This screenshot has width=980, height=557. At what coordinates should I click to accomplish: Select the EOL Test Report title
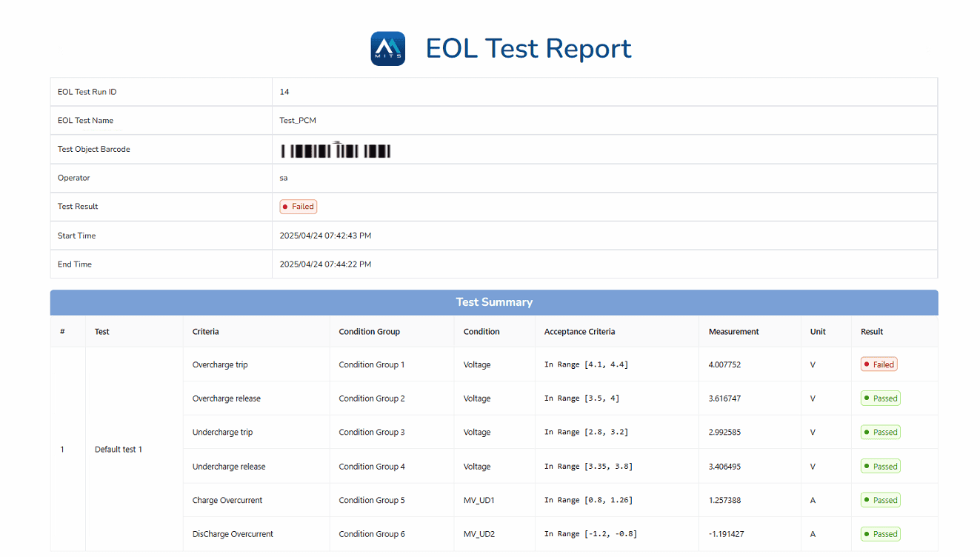click(x=528, y=49)
